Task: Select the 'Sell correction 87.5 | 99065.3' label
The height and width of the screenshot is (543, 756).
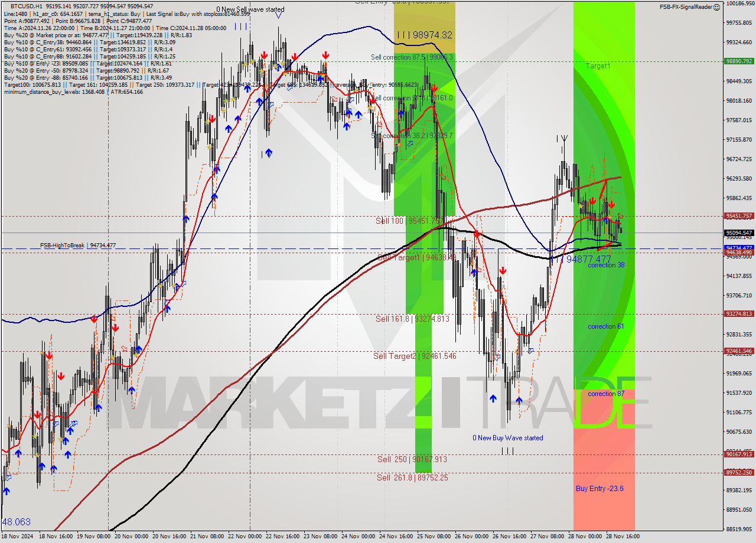Action: coord(412,57)
